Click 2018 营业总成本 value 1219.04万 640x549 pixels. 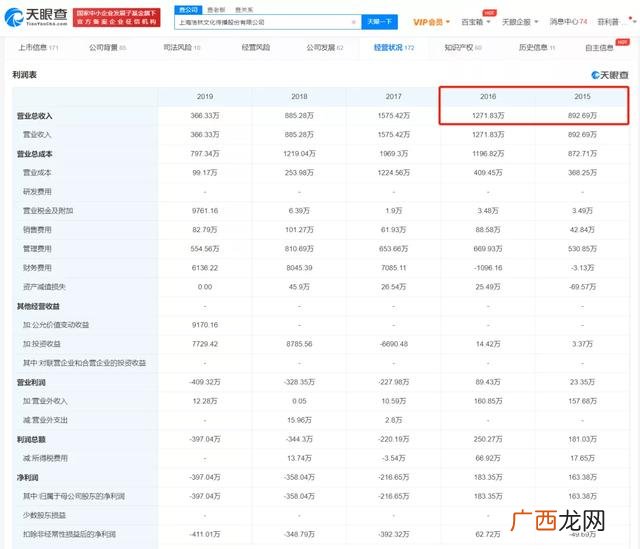pyautogui.click(x=299, y=154)
